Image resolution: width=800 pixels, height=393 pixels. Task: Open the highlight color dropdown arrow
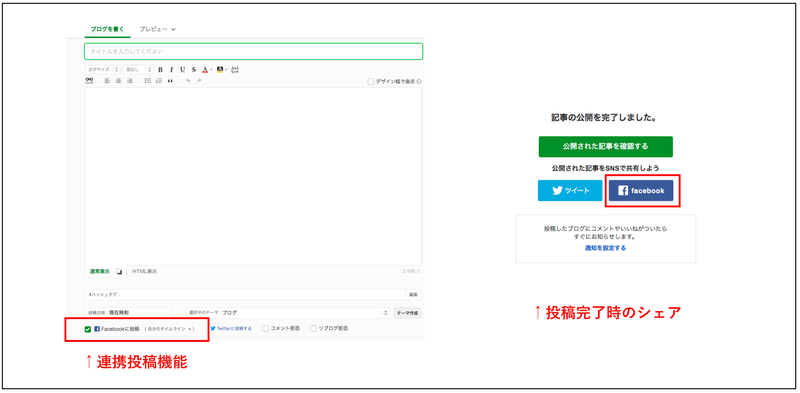tap(226, 70)
